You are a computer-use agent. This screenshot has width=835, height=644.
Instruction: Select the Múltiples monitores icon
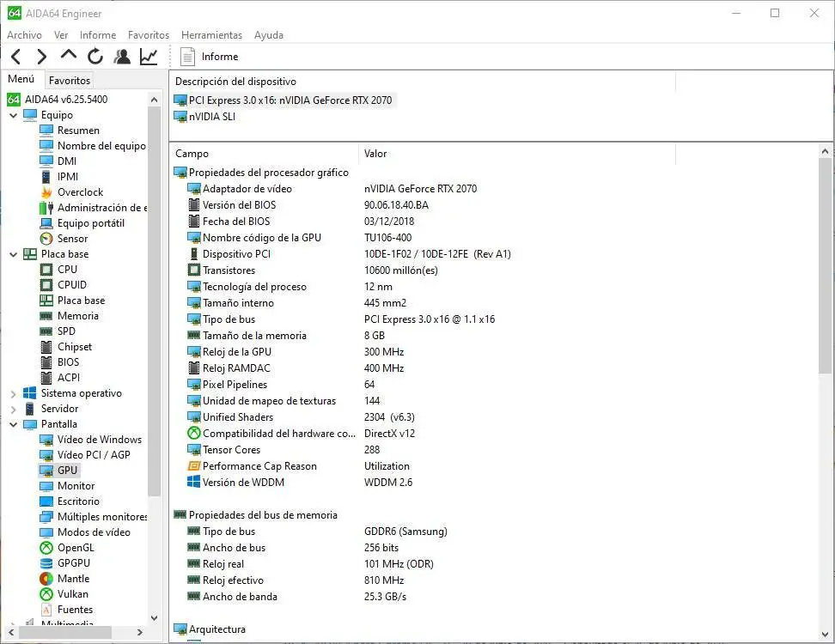[x=46, y=517]
